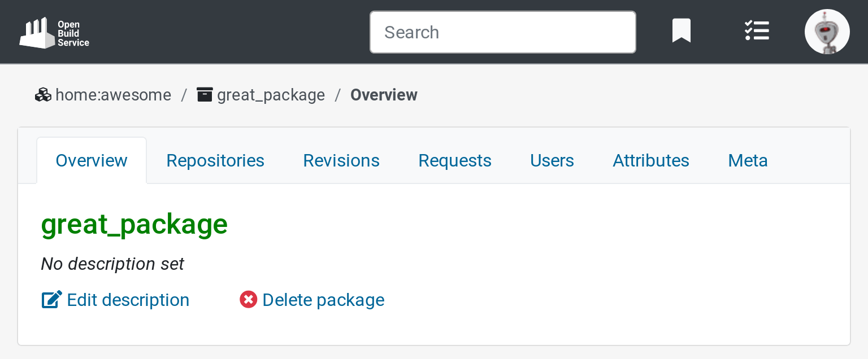
Task: Click the Open Build Service factory logo
Action: tap(54, 33)
